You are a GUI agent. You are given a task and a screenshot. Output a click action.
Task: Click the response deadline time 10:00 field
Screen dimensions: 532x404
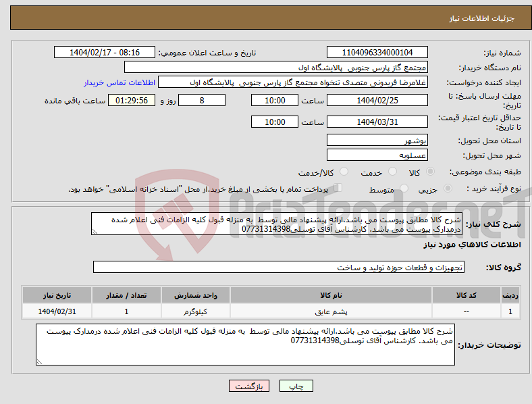pos(275,101)
